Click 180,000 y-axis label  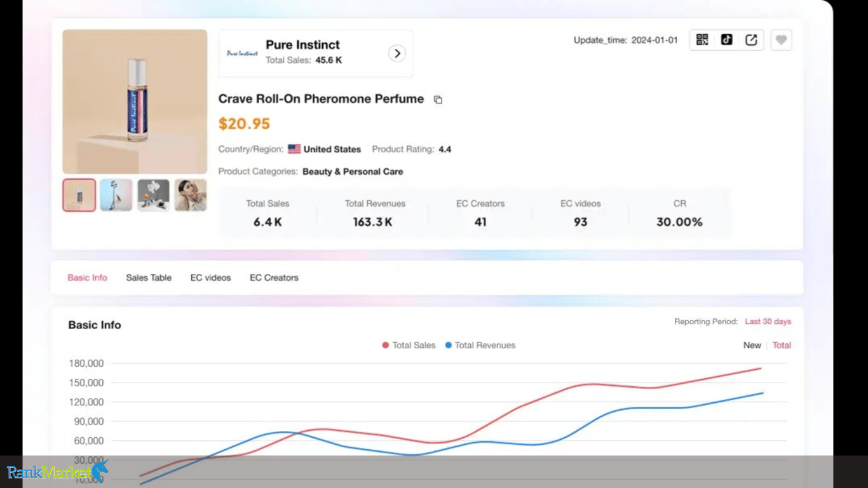86,363
